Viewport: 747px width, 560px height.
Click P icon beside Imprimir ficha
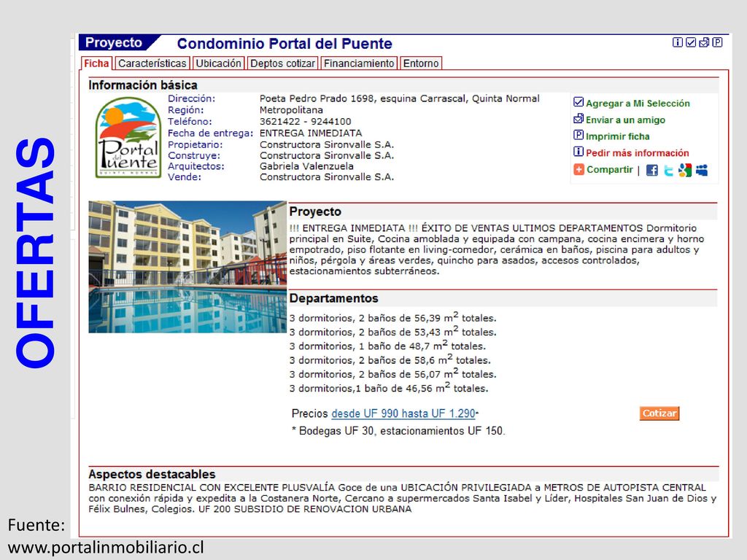click(x=578, y=135)
